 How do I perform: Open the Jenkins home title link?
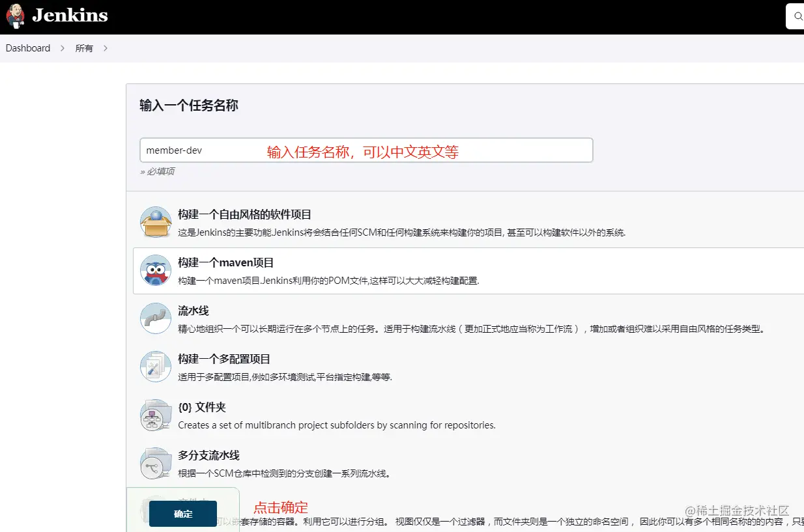point(70,16)
